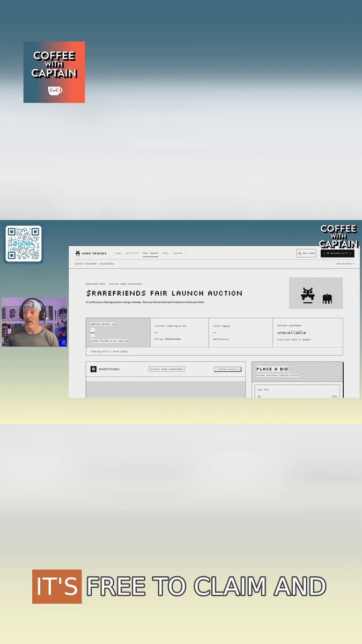Click the small black pixel ghost icon
Viewport: 362px width, 644px height.
pyautogui.click(x=327, y=299)
